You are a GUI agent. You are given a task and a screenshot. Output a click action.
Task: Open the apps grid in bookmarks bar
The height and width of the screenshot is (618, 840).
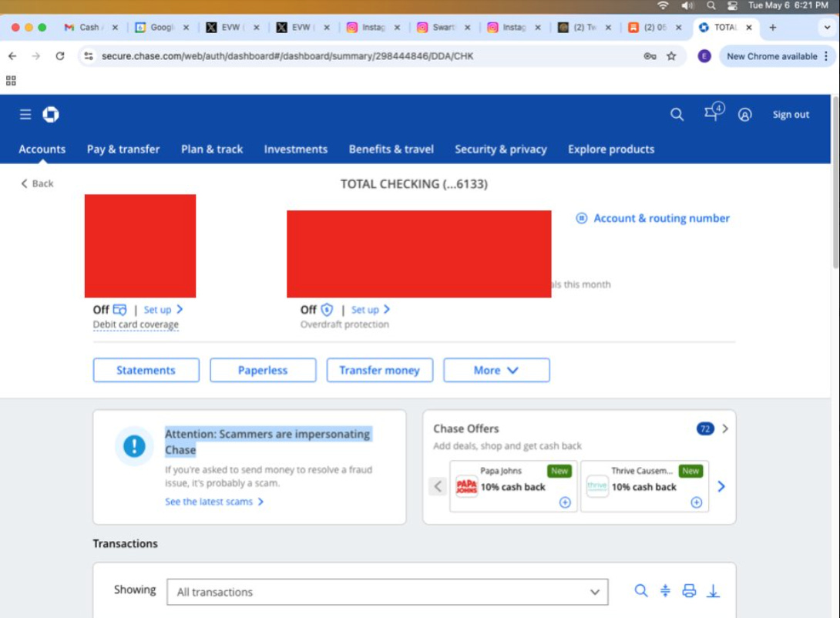11,81
